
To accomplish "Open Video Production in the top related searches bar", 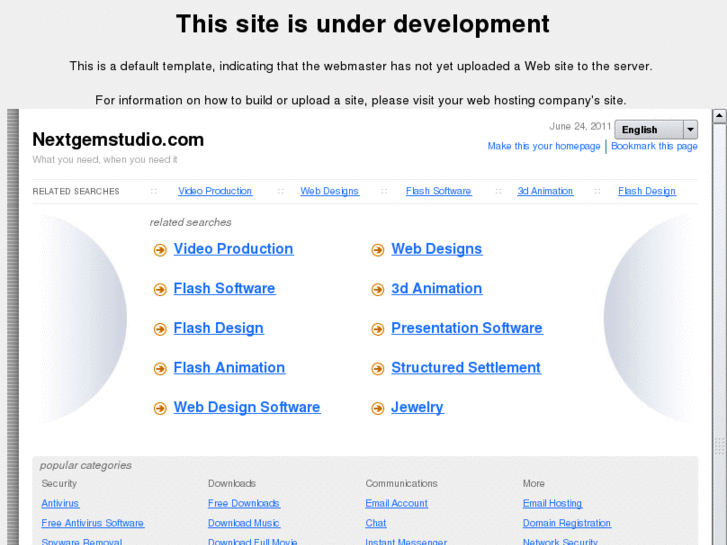I will (215, 191).
